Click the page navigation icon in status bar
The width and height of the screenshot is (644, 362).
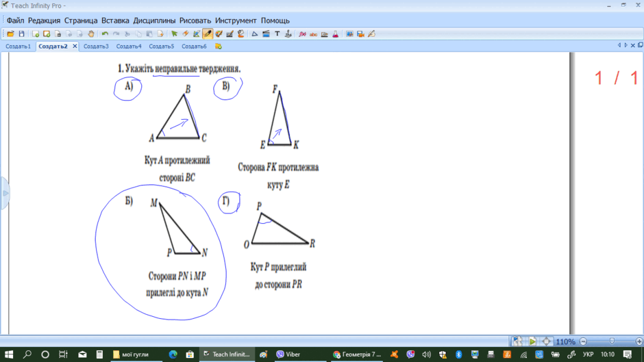click(517, 341)
